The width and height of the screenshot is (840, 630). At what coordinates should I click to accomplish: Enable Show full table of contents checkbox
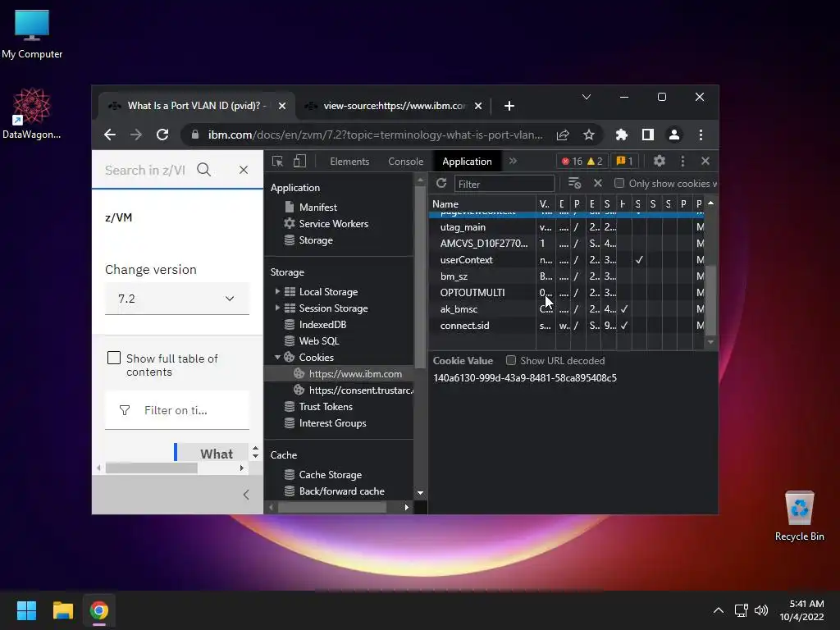pyautogui.click(x=113, y=358)
